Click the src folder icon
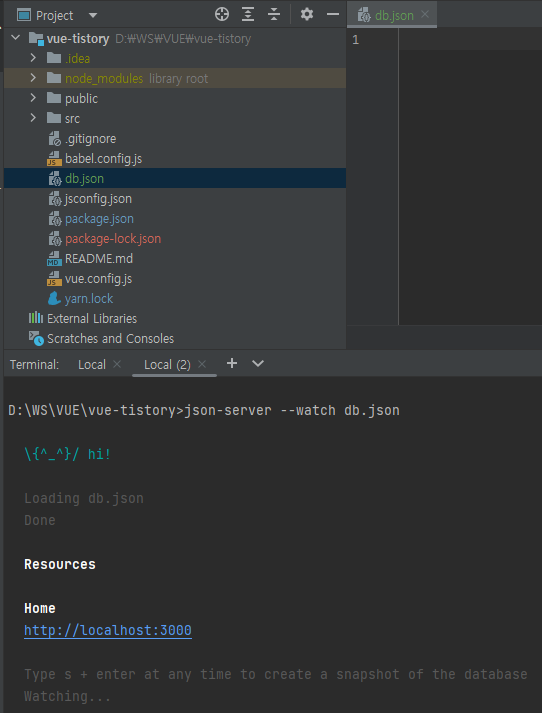Viewport: 542px width, 713px height. point(54,118)
